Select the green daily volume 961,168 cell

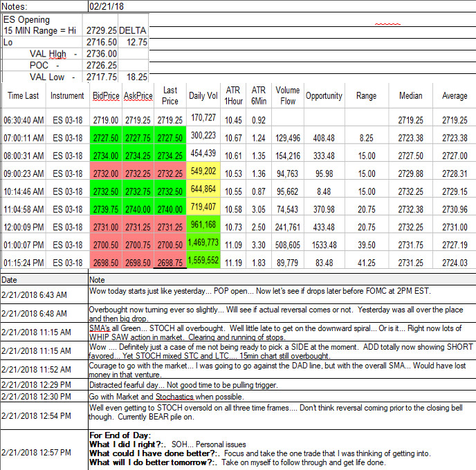coord(203,225)
